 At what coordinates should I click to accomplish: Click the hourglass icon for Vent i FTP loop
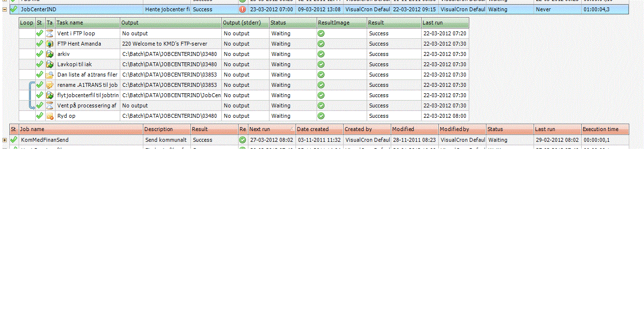(x=50, y=33)
